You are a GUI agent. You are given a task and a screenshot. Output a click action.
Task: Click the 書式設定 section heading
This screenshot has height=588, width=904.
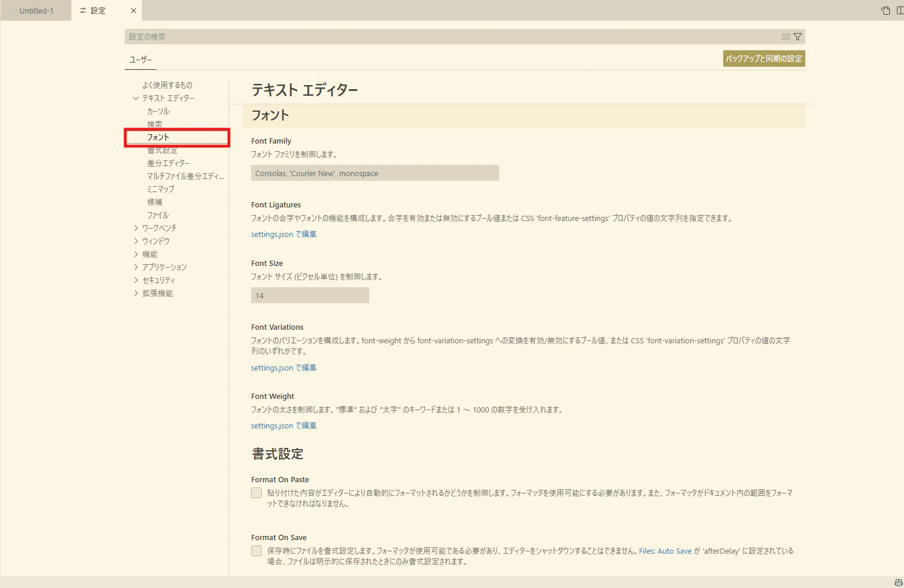pos(278,454)
